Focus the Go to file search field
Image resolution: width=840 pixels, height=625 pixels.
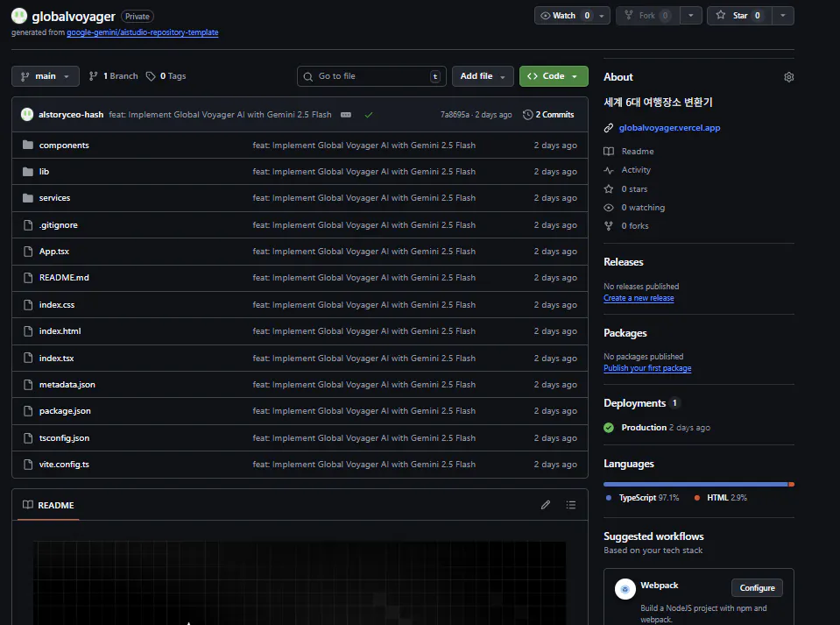[x=371, y=76]
